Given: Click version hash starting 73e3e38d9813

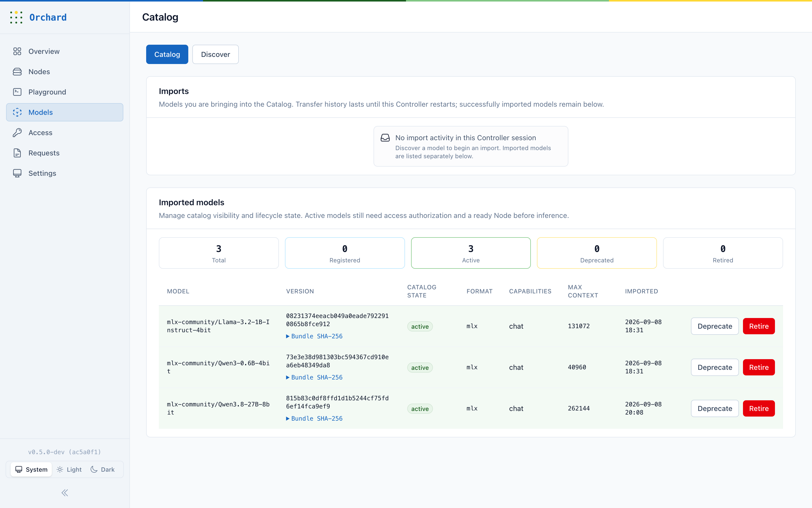Looking at the screenshot, I should (x=337, y=361).
